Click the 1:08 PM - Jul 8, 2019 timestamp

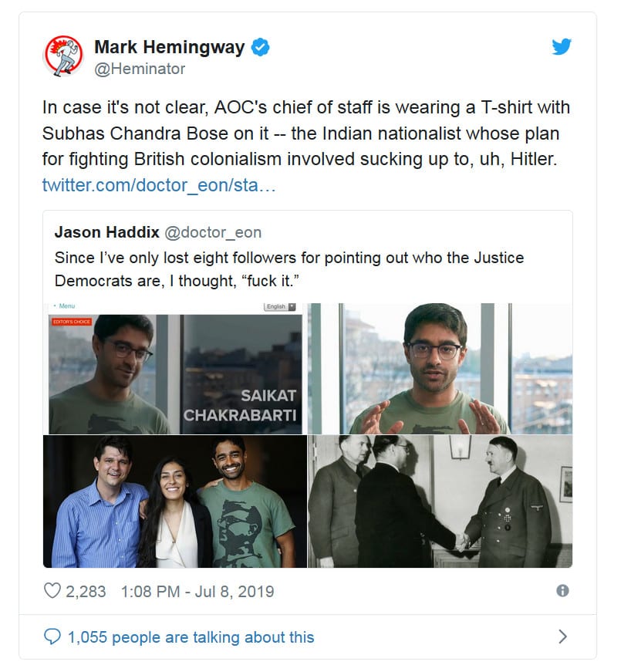point(197,592)
